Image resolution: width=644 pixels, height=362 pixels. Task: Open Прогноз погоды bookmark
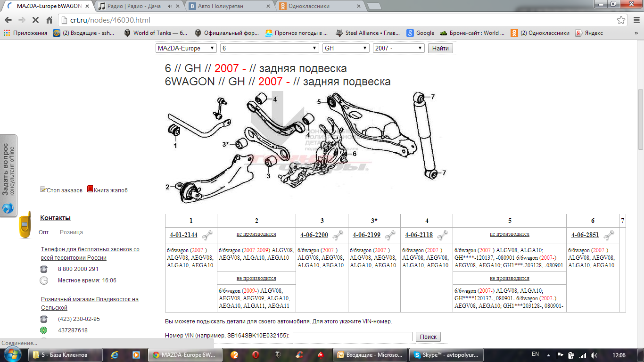(297, 33)
